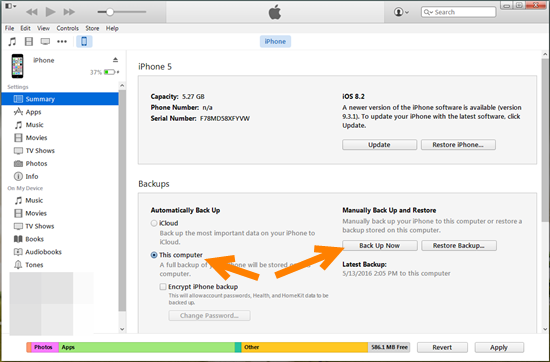Click the Photos segment in storage bar
The image size is (550, 362).
45,347
